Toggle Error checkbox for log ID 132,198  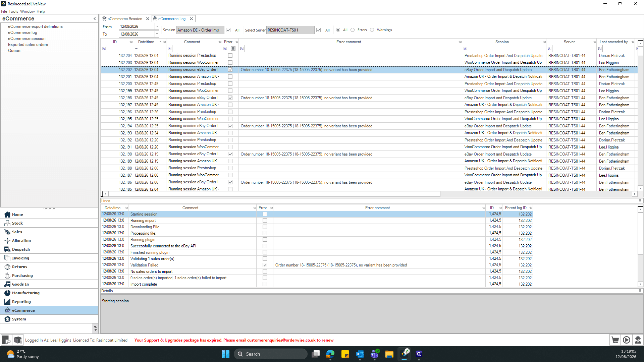pyautogui.click(x=230, y=98)
